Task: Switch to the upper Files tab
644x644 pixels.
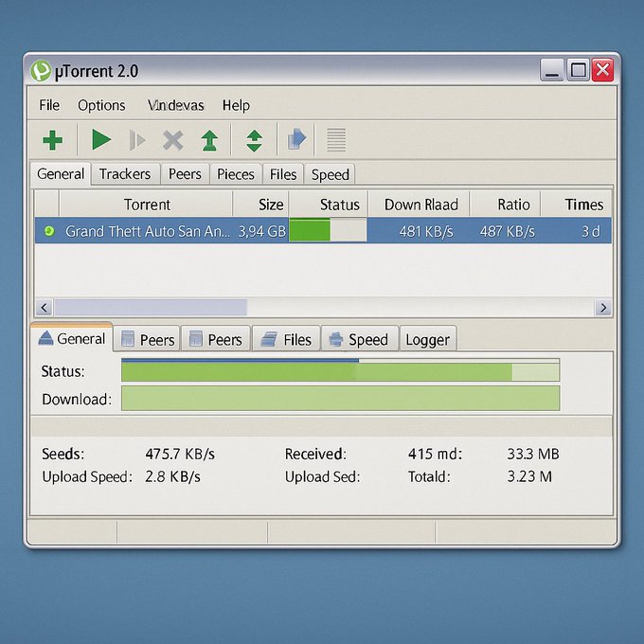Action: pyautogui.click(x=283, y=174)
